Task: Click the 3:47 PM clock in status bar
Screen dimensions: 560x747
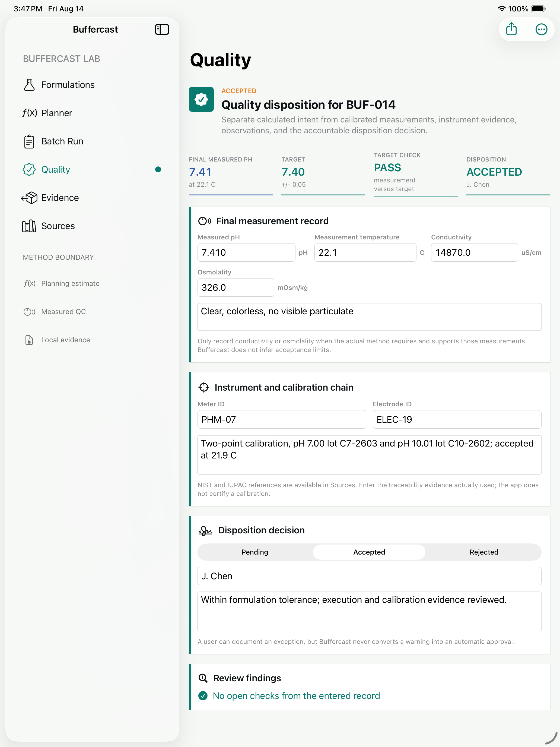Action: click(x=28, y=9)
